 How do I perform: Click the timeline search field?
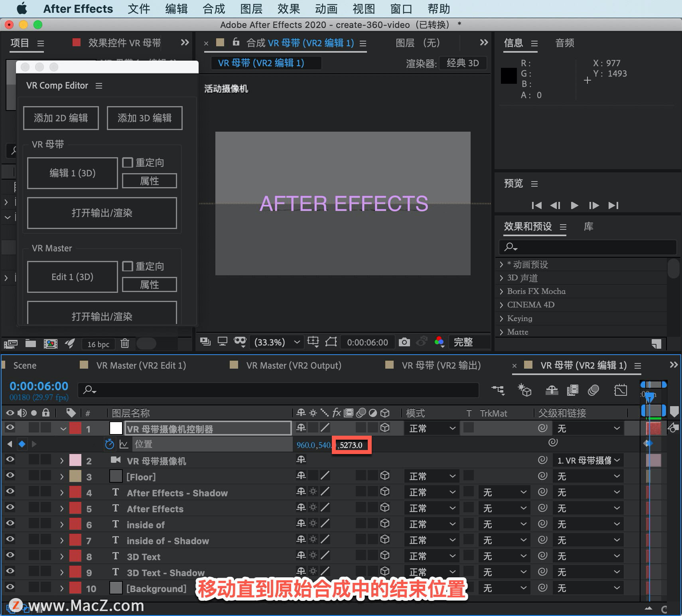(278, 390)
